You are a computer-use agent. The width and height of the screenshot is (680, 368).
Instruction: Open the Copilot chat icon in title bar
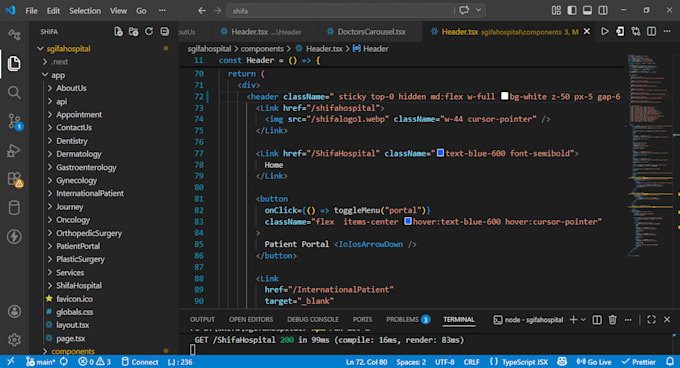464,10
